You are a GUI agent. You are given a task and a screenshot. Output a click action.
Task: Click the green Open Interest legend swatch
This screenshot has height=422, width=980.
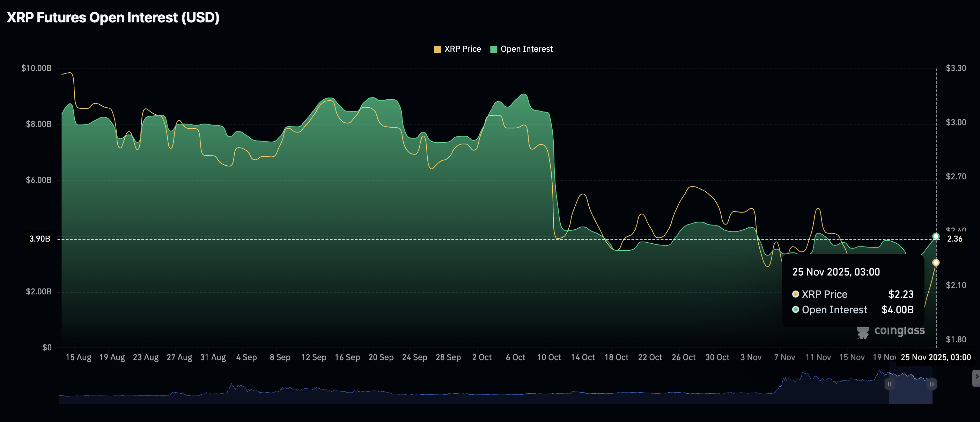coord(494,49)
